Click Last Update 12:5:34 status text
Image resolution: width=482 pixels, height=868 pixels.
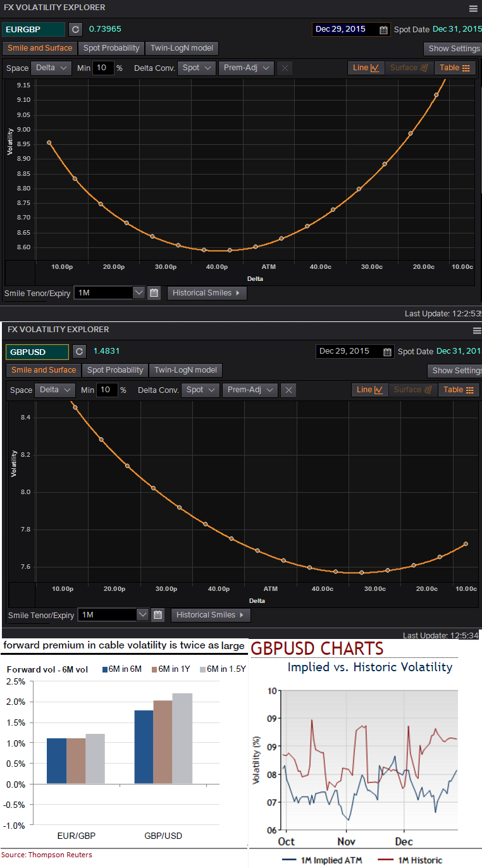tap(440, 635)
